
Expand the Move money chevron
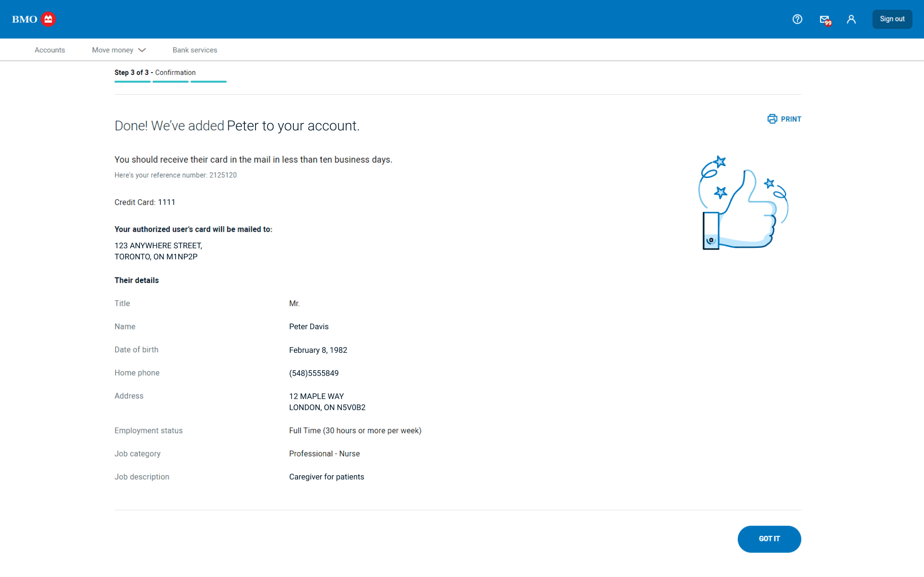tap(142, 50)
